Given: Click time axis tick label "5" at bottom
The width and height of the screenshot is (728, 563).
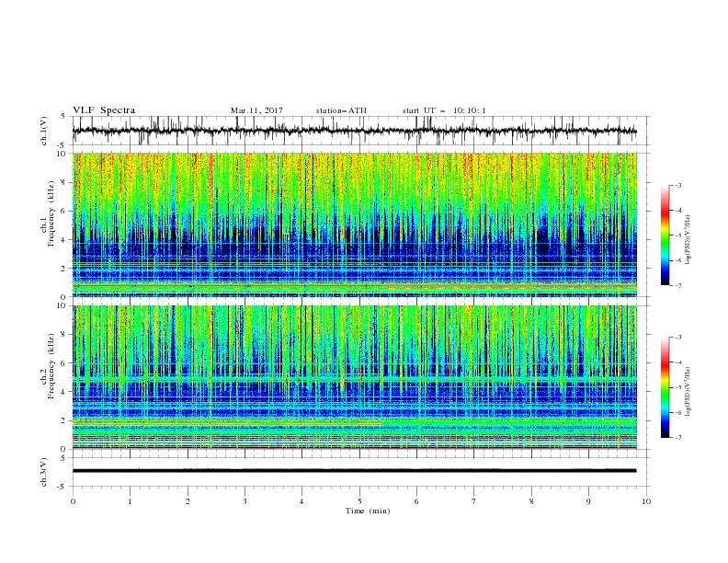Looking at the screenshot, I should pyautogui.click(x=359, y=501).
